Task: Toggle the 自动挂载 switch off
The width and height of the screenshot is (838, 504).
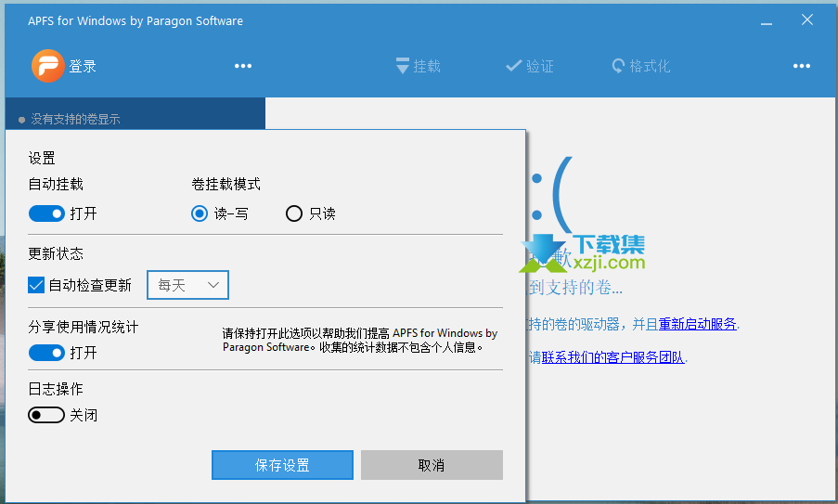Action: tap(46, 213)
